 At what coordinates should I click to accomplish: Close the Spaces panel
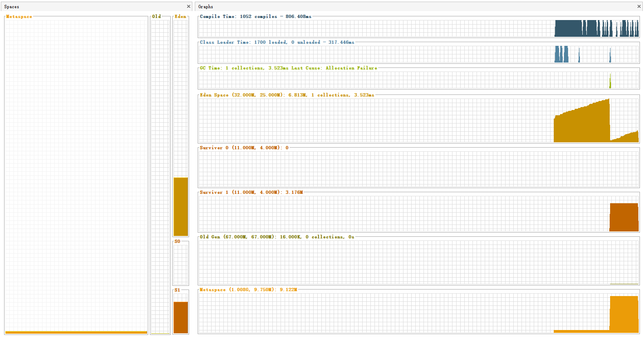coord(188,7)
